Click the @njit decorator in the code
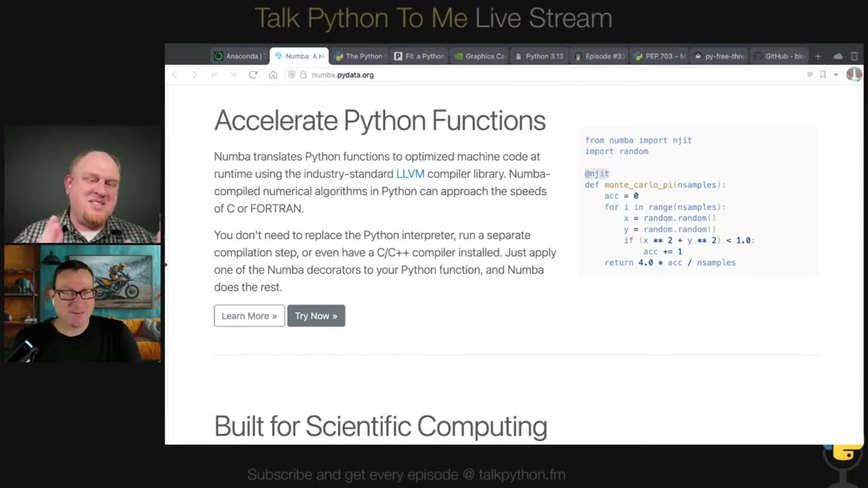 (597, 174)
